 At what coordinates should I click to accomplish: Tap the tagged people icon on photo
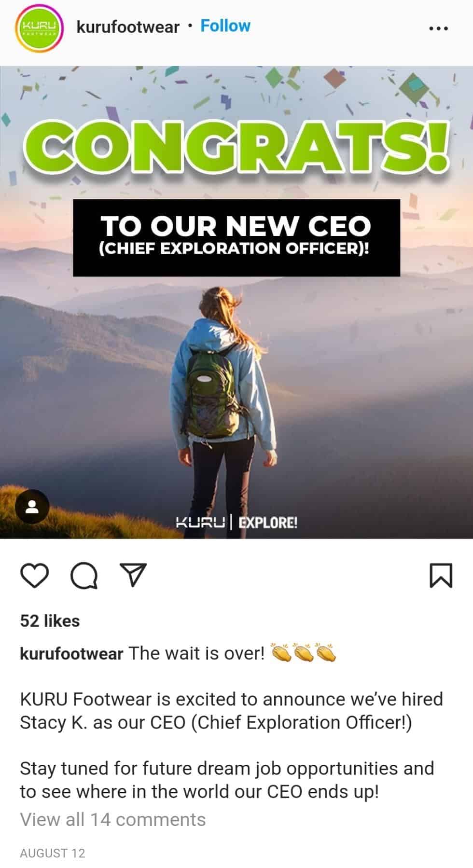32,507
